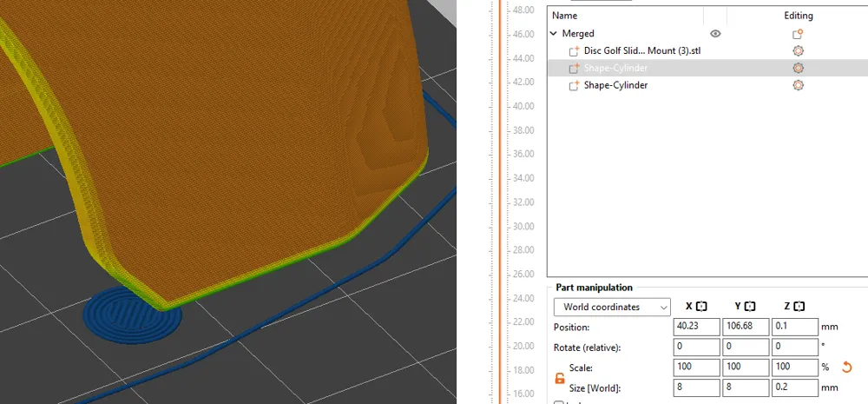
Task: Click the Size Z field showing 0.2
Action: coord(794,388)
